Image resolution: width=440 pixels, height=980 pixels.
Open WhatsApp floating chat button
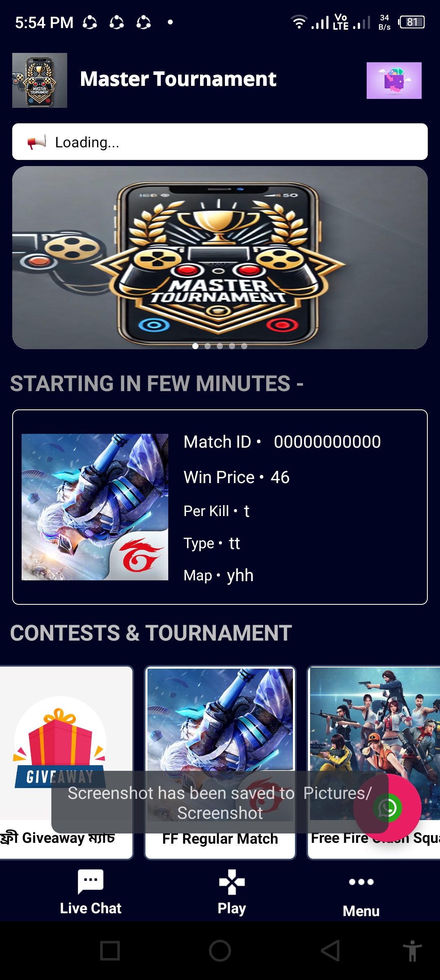tap(387, 808)
